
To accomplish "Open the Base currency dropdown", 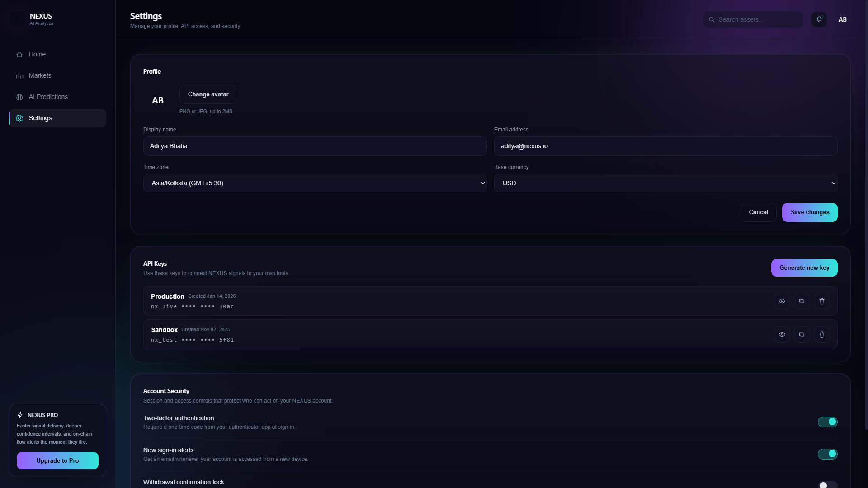I will pos(665,183).
